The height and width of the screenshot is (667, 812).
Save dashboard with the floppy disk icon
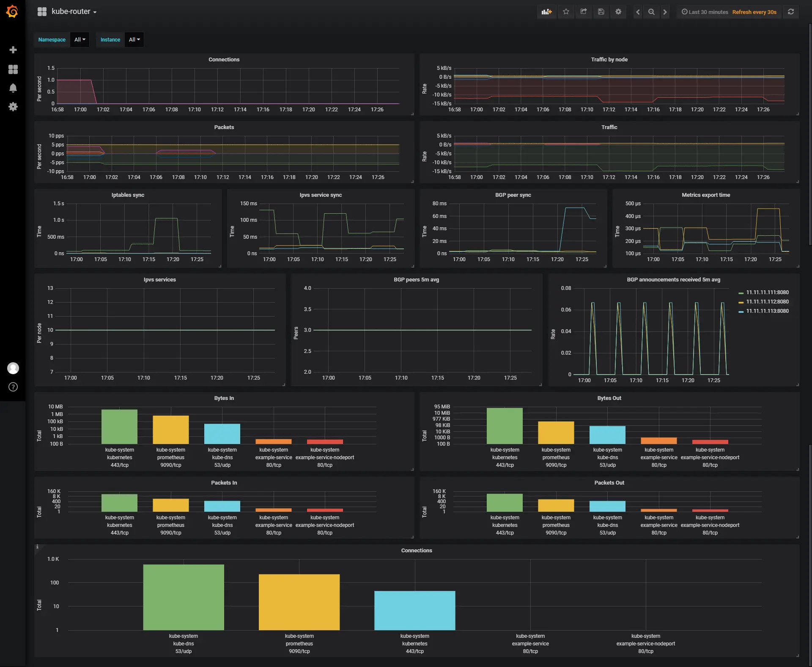(601, 12)
